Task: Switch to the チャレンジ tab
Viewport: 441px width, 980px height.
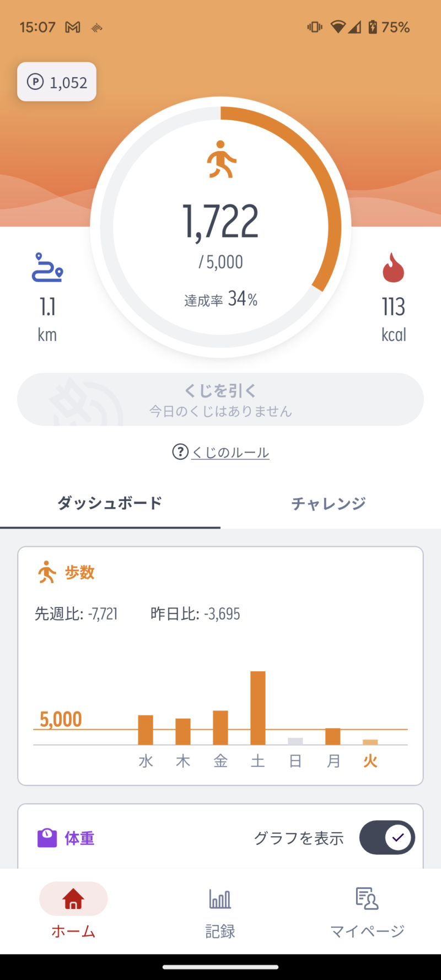Action: (329, 503)
